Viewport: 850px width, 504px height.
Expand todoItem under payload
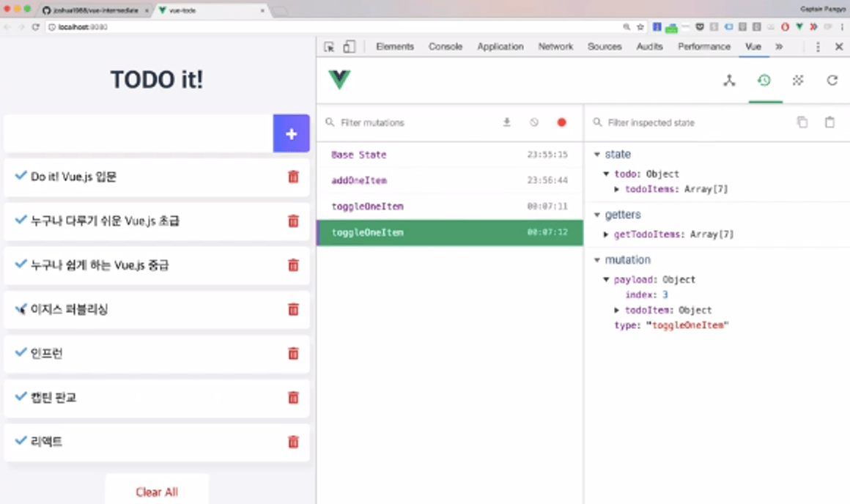(x=618, y=310)
